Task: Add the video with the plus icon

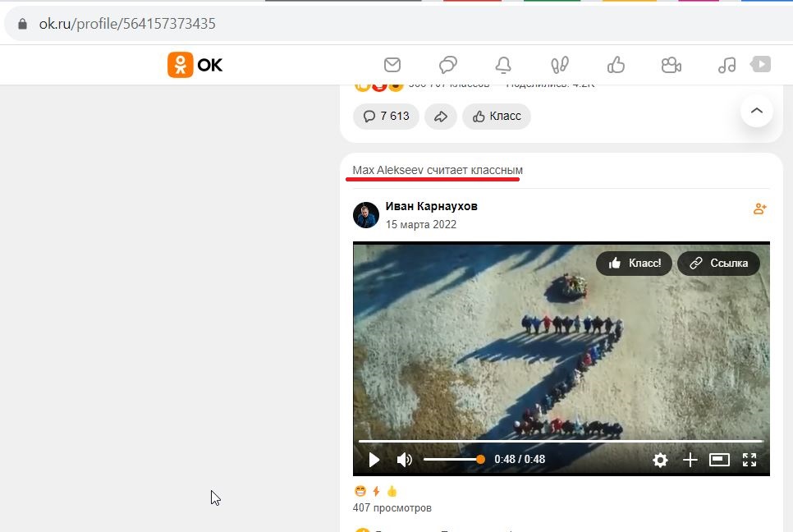Action: pos(690,460)
